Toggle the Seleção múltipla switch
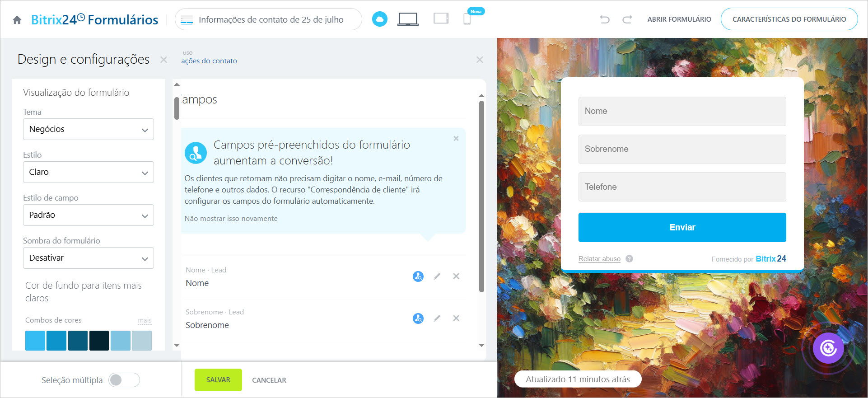 click(124, 380)
